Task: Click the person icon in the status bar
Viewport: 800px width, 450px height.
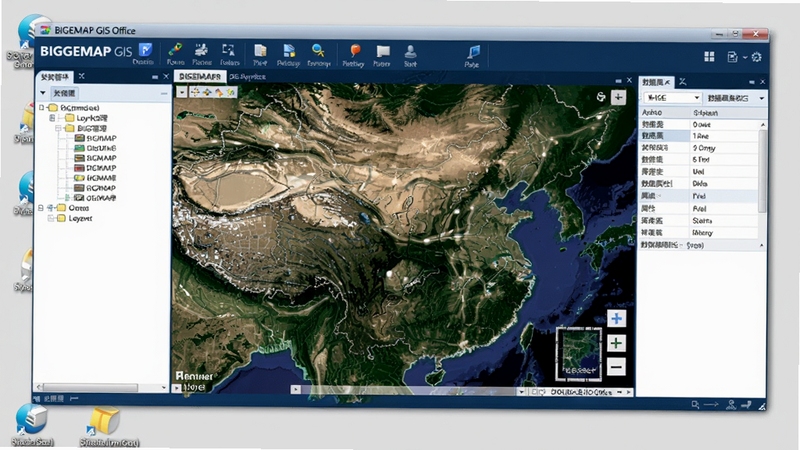Action: coord(731,405)
